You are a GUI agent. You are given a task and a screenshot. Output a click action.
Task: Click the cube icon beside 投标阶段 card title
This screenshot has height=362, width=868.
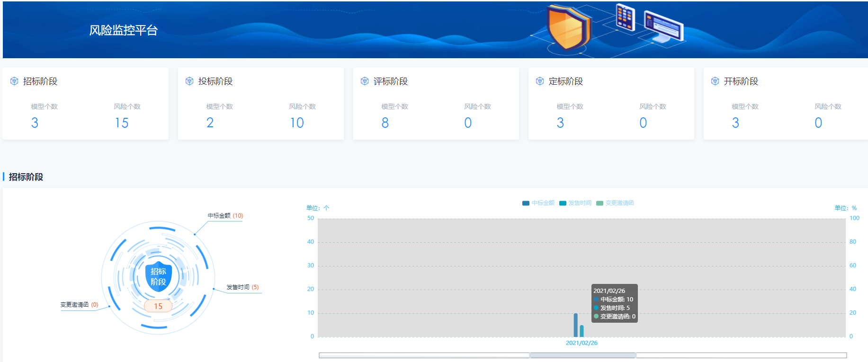coord(189,81)
